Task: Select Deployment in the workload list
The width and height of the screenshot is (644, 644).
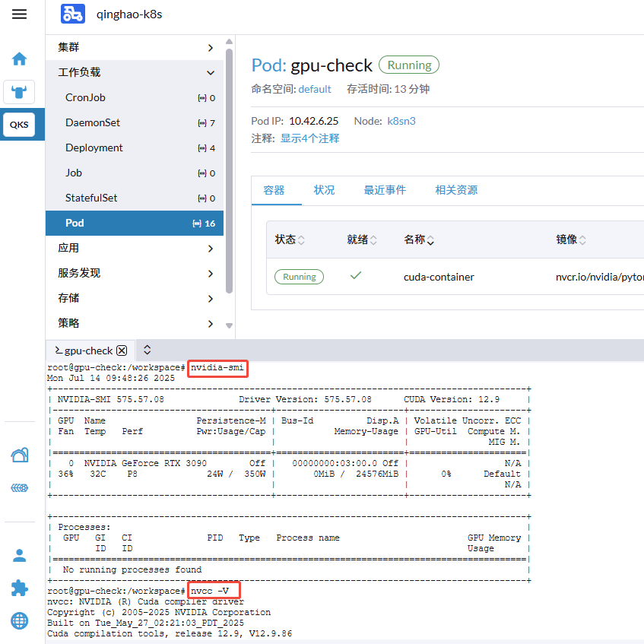Action: pyautogui.click(x=94, y=148)
